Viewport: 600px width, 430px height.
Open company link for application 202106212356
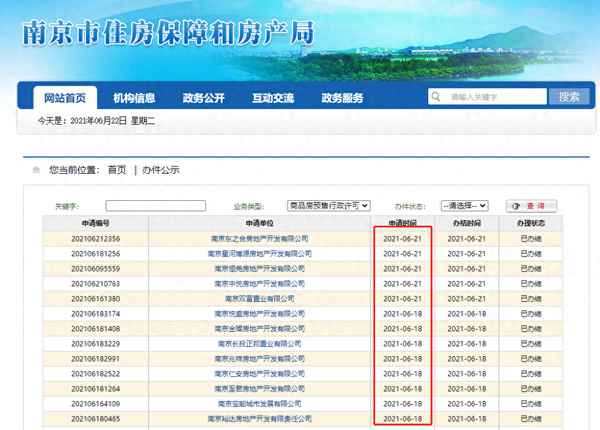[x=259, y=239]
